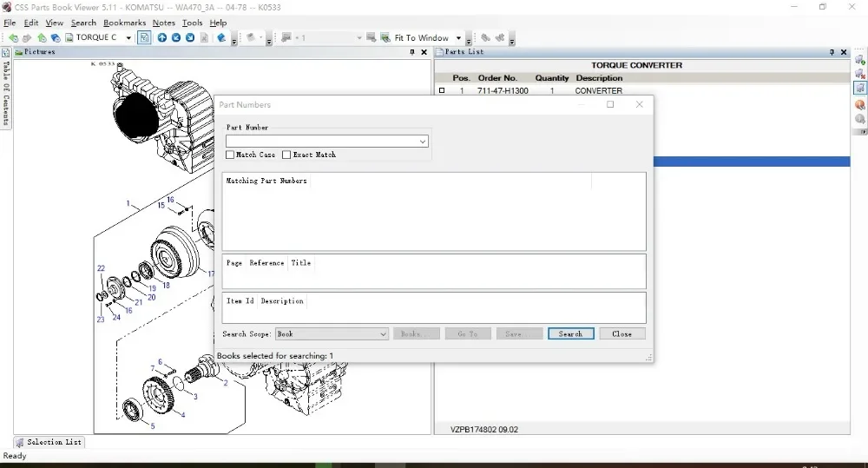Viewport: 868px width, 468px height.
Task: Click part callout 17 in the diagram
Action: 210,274
